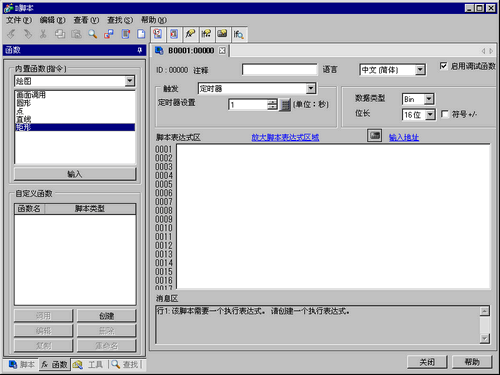
Task: Click the 'if' statement assist toolbar icon
Action: [x=206, y=34]
